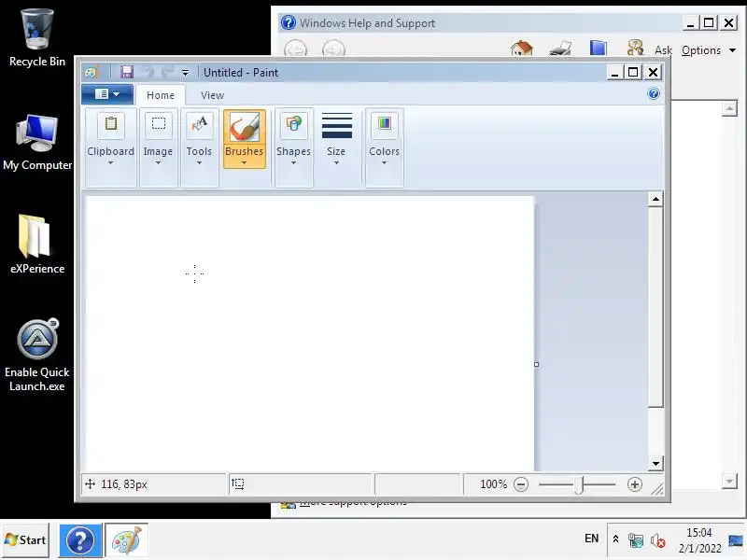Click the Undo arrow in Paint's title bar

[148, 72]
